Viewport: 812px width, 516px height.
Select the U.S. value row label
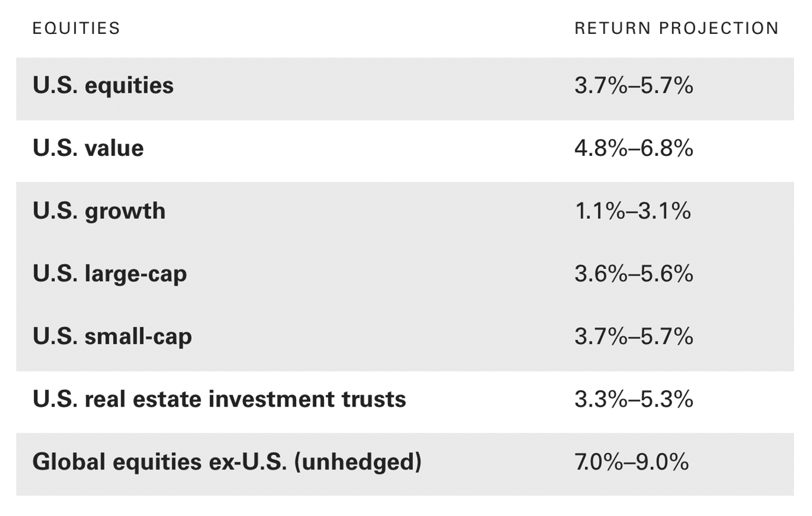tap(88, 149)
